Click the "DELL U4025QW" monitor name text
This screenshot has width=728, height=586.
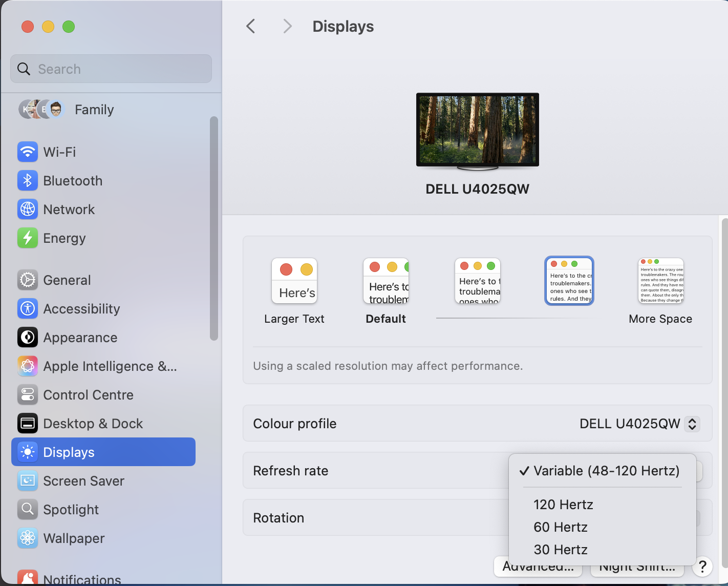tap(478, 189)
